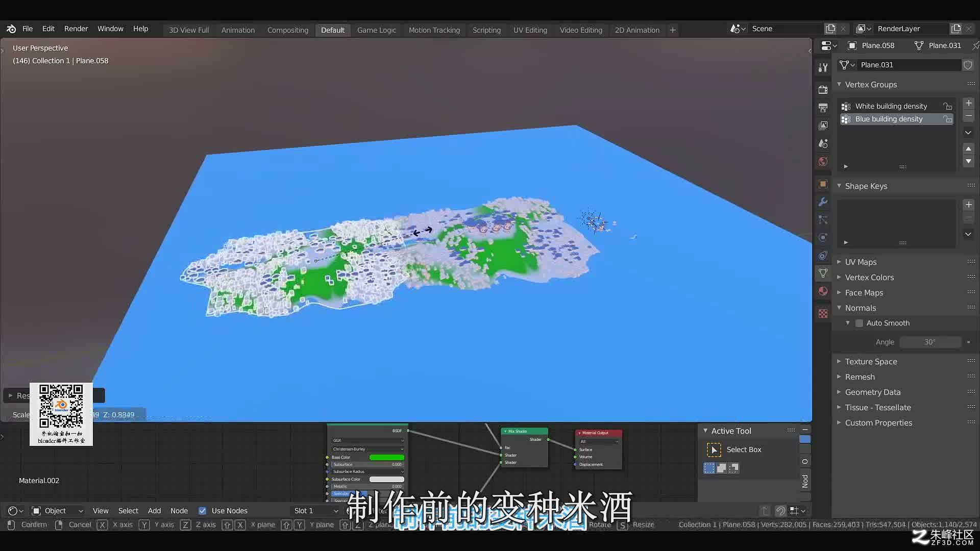The height and width of the screenshot is (551, 980).
Task: Expand the Remesh panel
Action: tap(839, 377)
